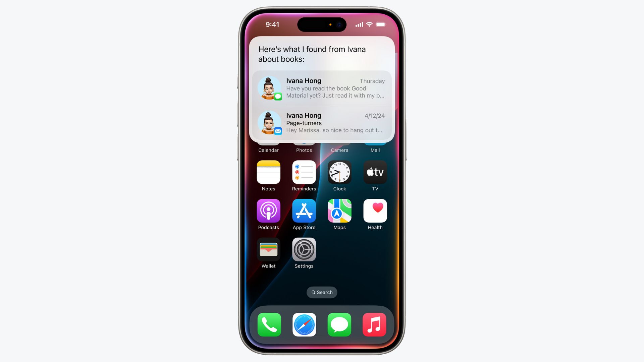Viewport: 644px width, 362px height.
Task: Open Apple TV app
Action: pos(375,172)
